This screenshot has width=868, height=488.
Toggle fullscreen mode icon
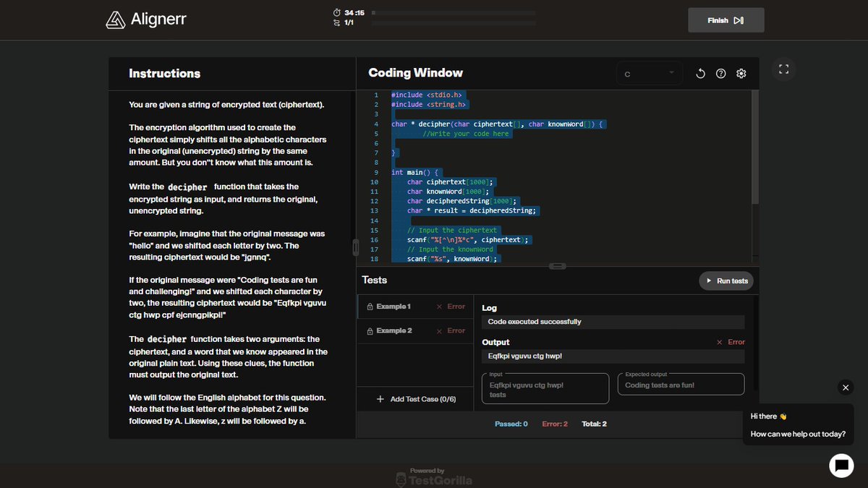click(x=783, y=69)
